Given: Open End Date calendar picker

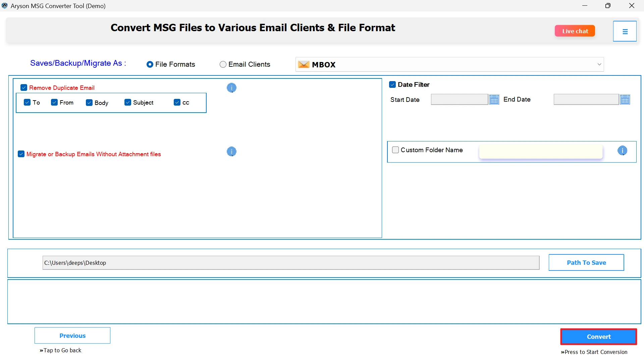Looking at the screenshot, I should tap(625, 100).
